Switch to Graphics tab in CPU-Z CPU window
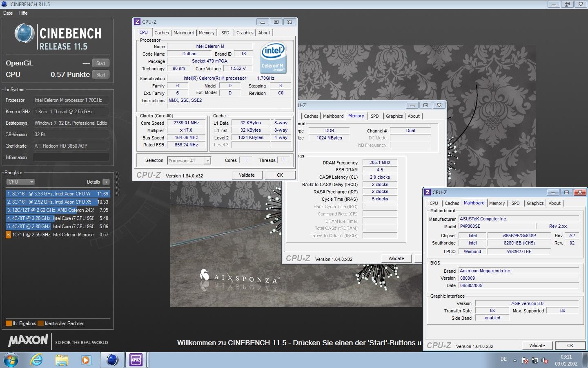The image size is (588, 368). [245, 33]
